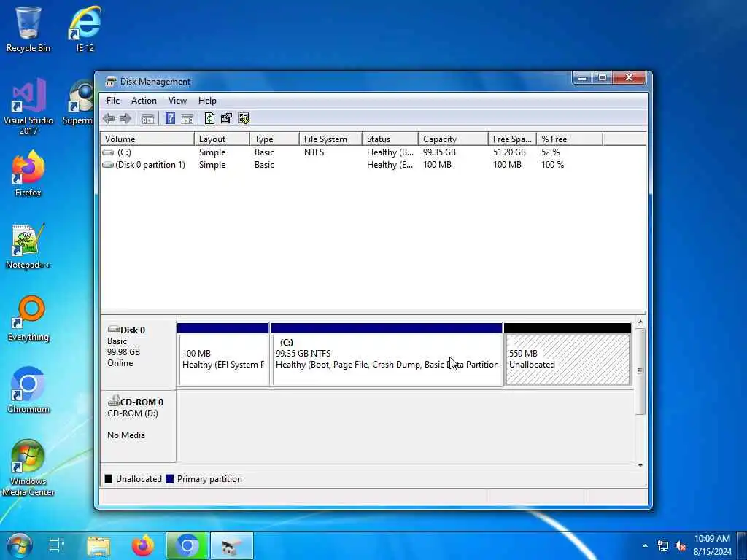The height and width of the screenshot is (560, 747).
Task: Click the muted volume tray icon
Action: (681, 545)
